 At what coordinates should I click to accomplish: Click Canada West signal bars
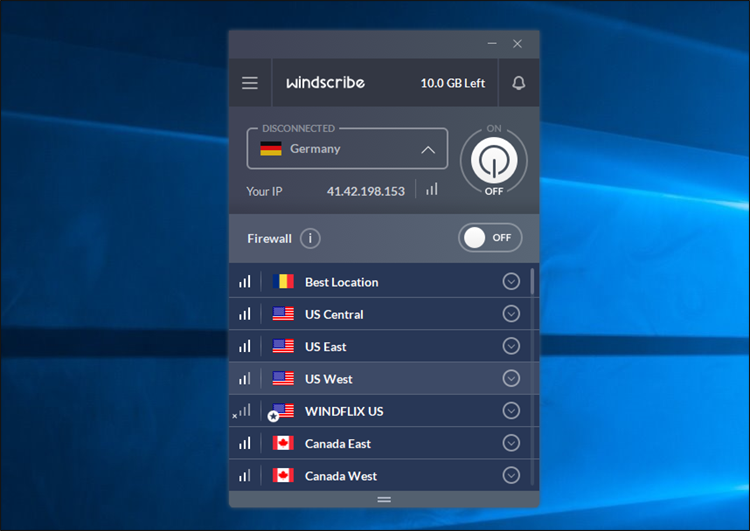244,475
